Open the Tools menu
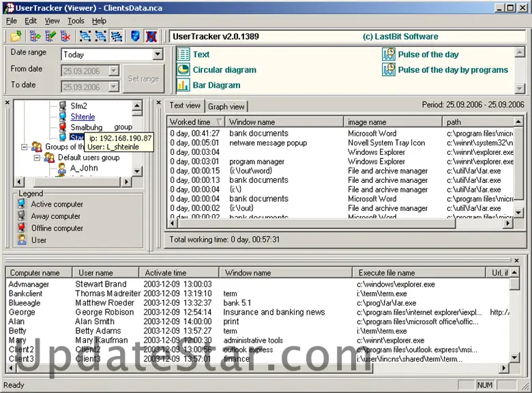 (76, 20)
